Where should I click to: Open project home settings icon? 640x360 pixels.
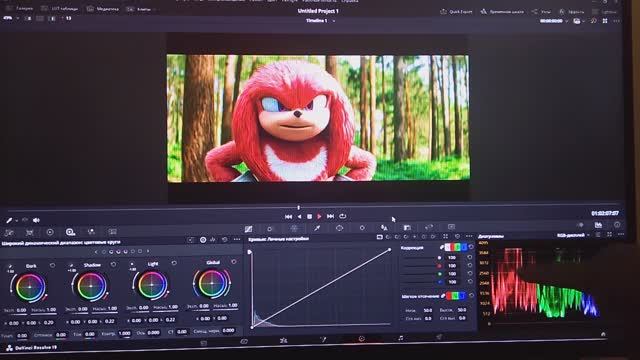603,334
